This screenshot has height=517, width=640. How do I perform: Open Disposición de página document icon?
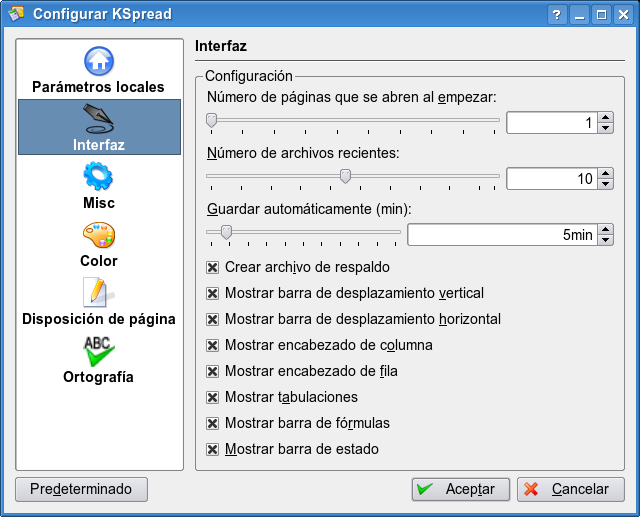[98, 292]
